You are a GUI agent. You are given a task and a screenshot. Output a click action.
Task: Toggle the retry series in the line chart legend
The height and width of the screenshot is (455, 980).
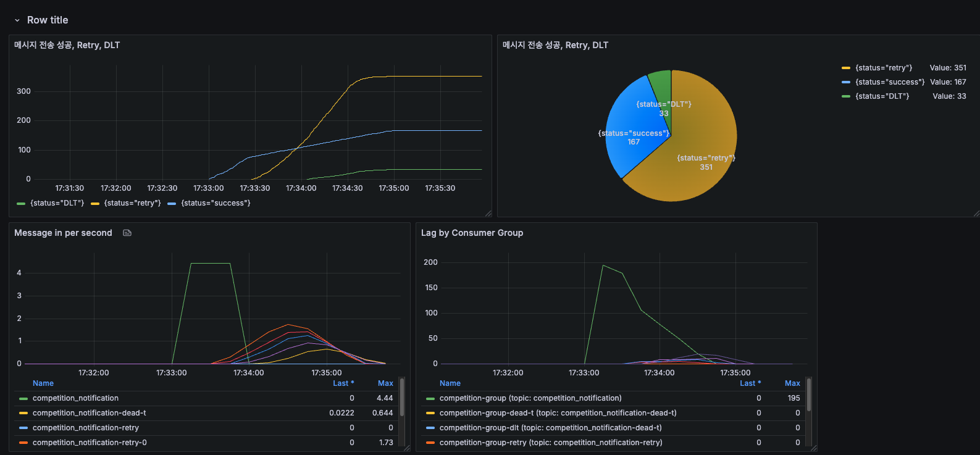pyautogui.click(x=126, y=203)
